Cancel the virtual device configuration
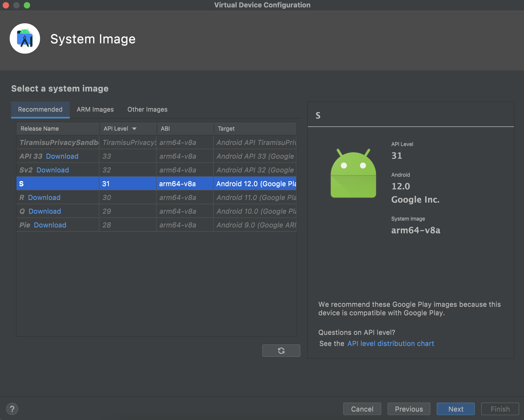 click(x=362, y=409)
